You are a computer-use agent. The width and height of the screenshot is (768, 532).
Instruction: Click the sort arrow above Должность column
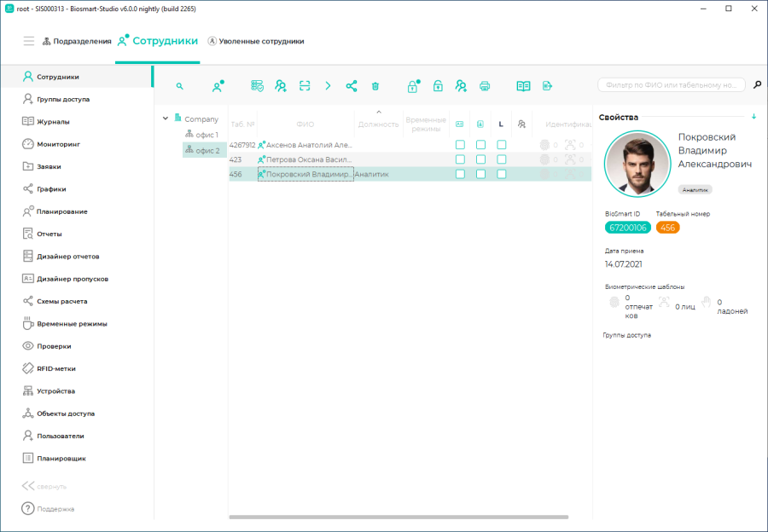379,112
